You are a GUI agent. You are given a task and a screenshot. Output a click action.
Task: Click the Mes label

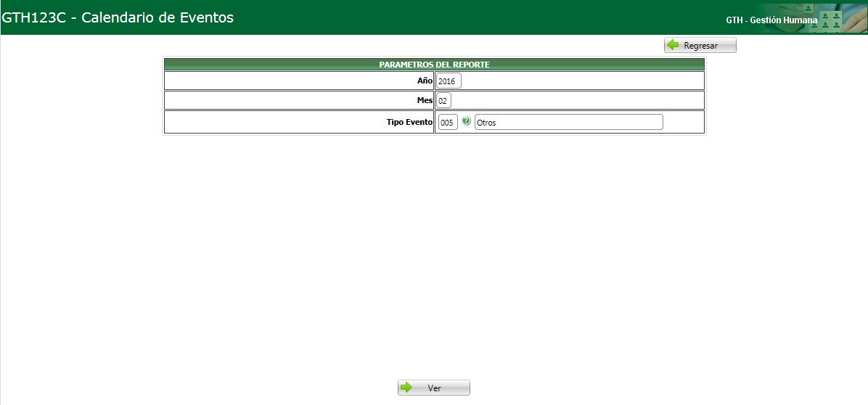point(425,101)
